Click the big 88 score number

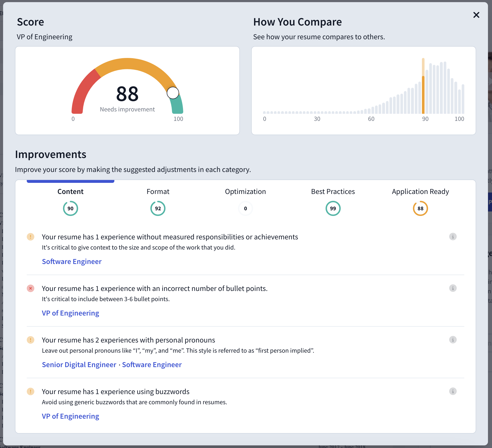click(127, 94)
